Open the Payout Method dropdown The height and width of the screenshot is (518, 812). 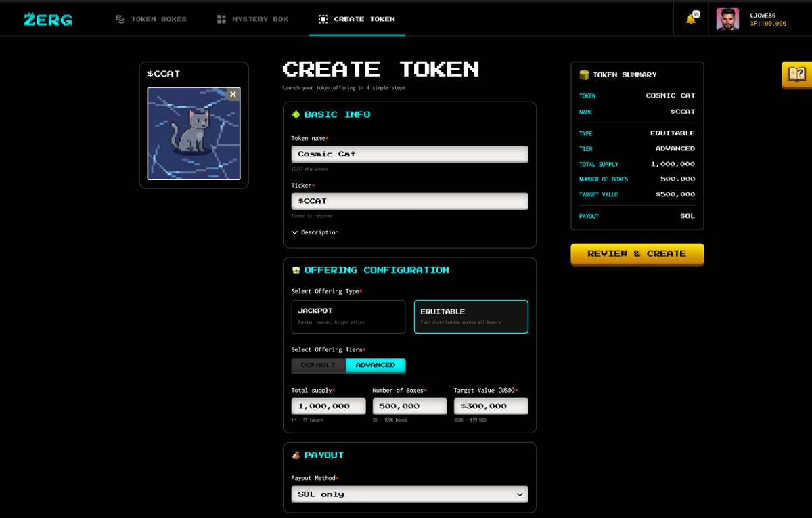tap(409, 494)
